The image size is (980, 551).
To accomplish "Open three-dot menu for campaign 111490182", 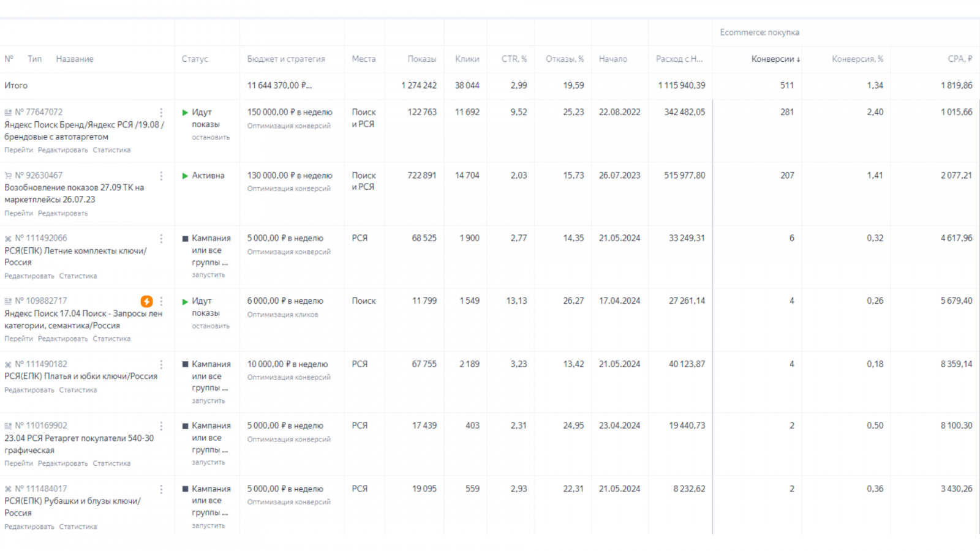I will point(161,364).
